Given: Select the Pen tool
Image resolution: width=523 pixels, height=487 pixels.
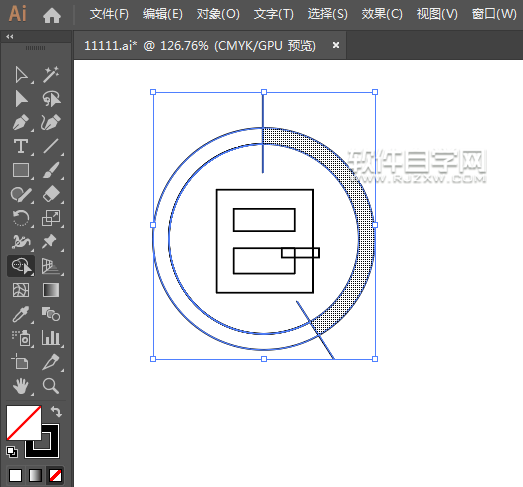Looking at the screenshot, I should [x=21, y=122].
